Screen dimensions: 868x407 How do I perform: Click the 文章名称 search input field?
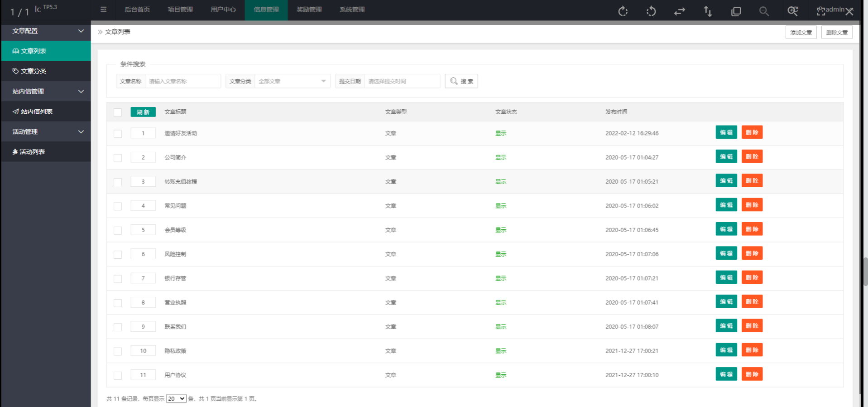(182, 81)
